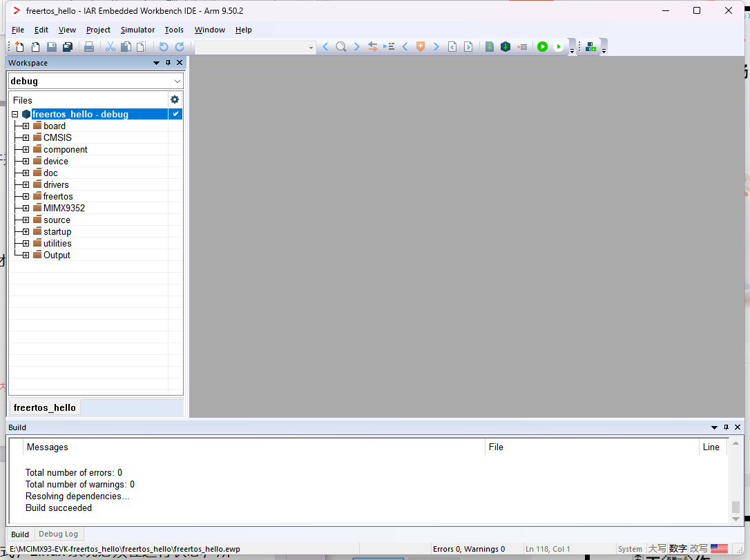
Task: Click the freertos_hello workspace tab
Action: 45,407
